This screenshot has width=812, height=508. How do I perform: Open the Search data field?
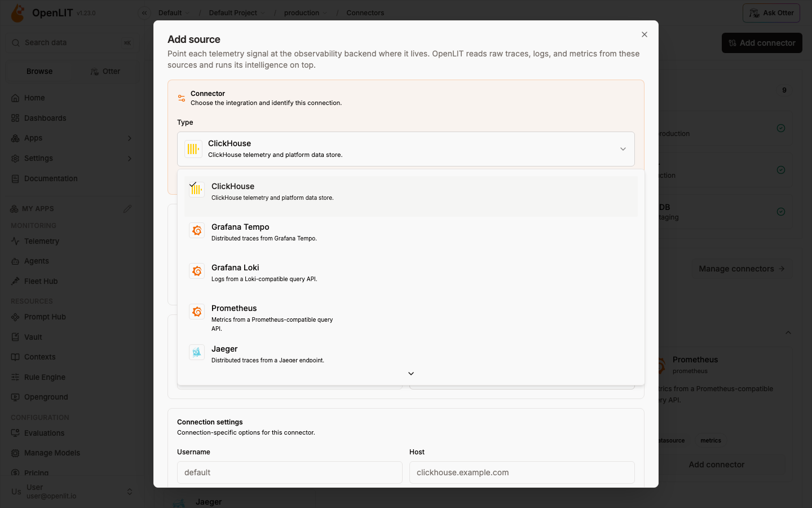[x=73, y=43]
